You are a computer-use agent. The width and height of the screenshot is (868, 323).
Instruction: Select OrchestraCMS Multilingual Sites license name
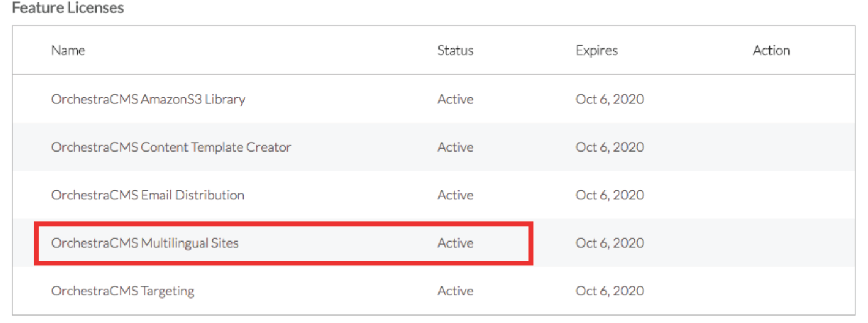(145, 243)
